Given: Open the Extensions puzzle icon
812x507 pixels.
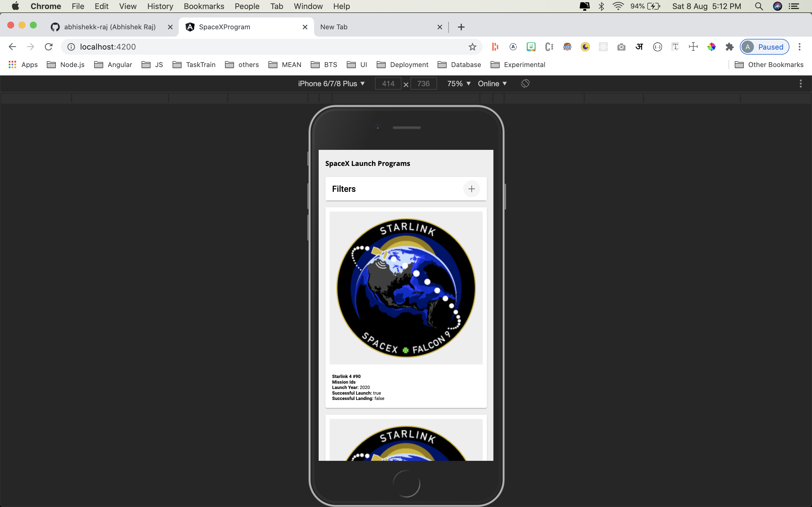Looking at the screenshot, I should coord(729,47).
